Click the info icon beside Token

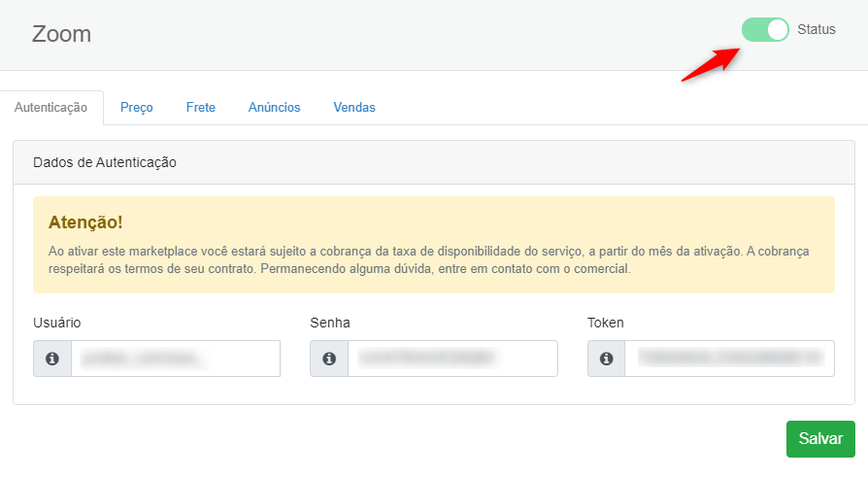pos(607,358)
